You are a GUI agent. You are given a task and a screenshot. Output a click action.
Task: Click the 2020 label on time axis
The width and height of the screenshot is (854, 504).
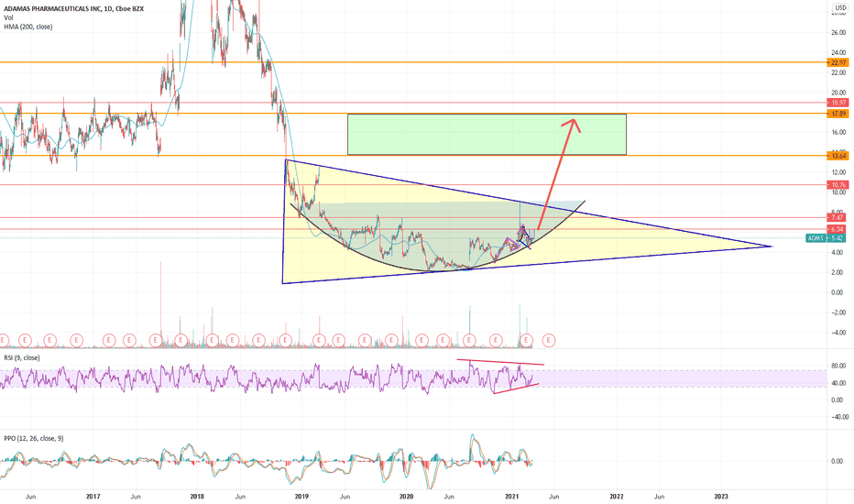tap(406, 497)
